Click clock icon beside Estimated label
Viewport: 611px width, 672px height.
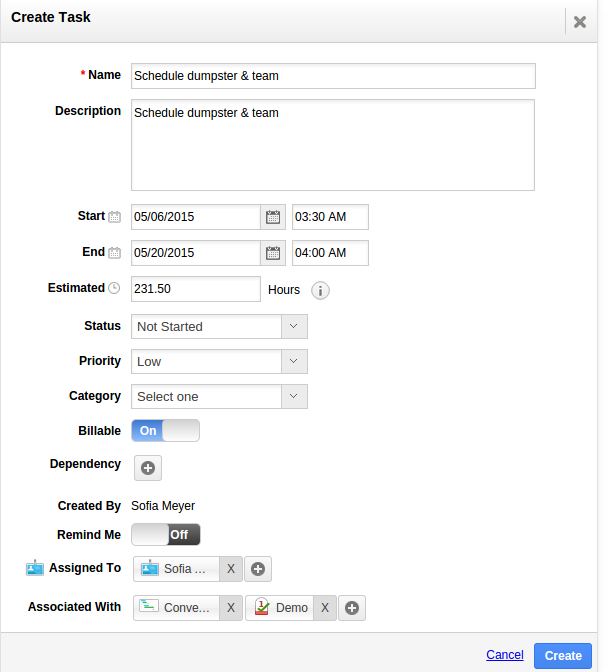pyautogui.click(x=114, y=288)
